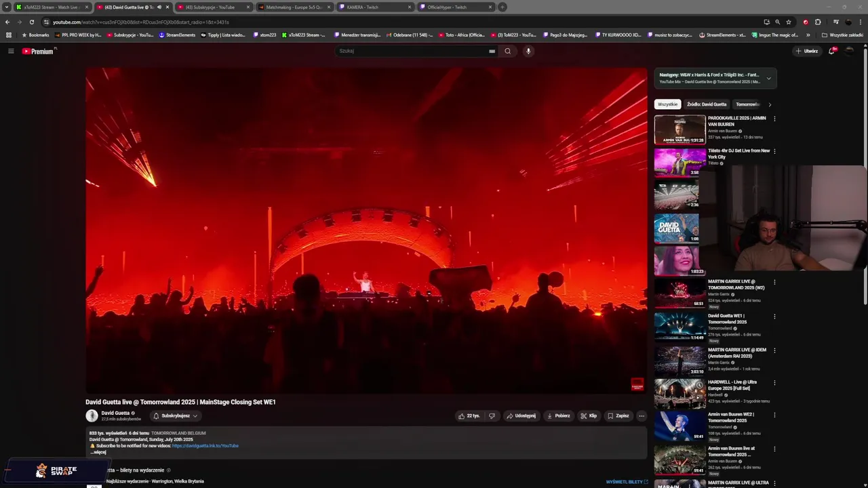Share video using Udostępnij button

click(x=521, y=415)
